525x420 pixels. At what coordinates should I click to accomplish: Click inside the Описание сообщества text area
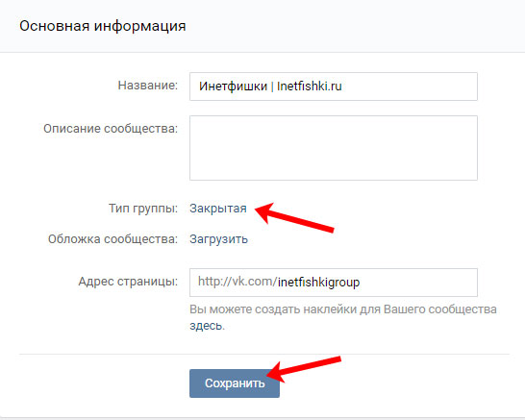click(334, 148)
